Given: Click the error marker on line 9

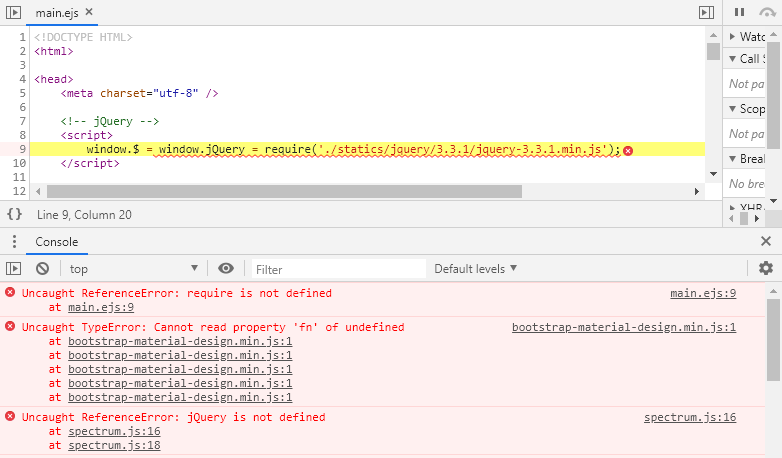Looking at the screenshot, I should coord(628,151).
